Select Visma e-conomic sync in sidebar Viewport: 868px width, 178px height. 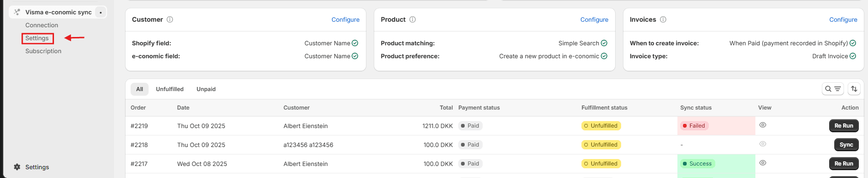click(59, 12)
